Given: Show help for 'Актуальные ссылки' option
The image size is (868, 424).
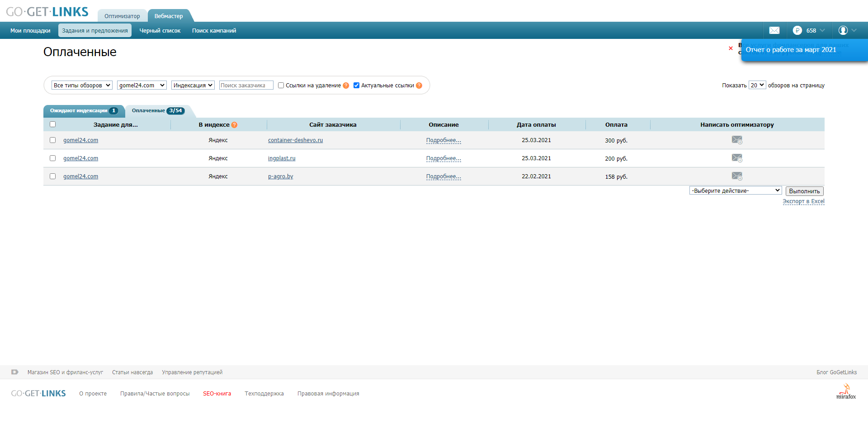Looking at the screenshot, I should click(419, 86).
